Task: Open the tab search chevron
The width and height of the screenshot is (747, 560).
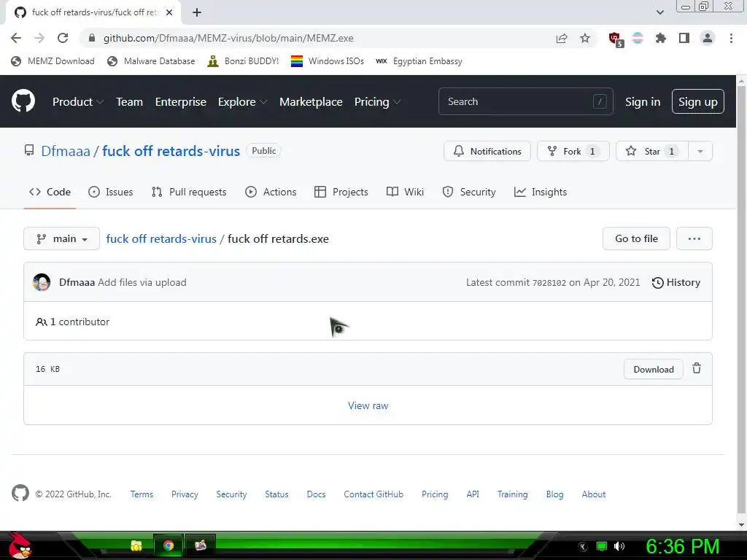Action: (x=659, y=12)
